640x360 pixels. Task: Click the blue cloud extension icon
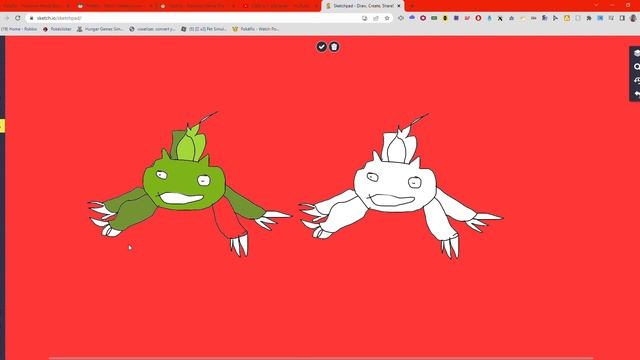[412, 18]
